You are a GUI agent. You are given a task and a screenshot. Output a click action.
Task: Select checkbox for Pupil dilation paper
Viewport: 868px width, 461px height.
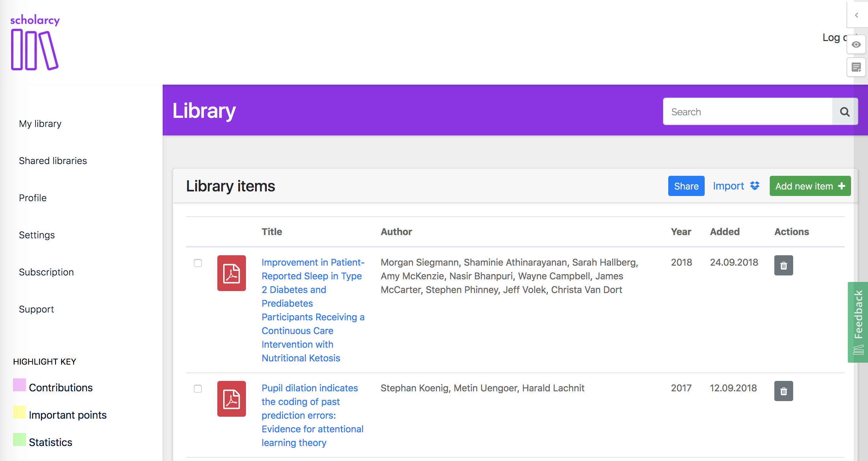(x=198, y=388)
